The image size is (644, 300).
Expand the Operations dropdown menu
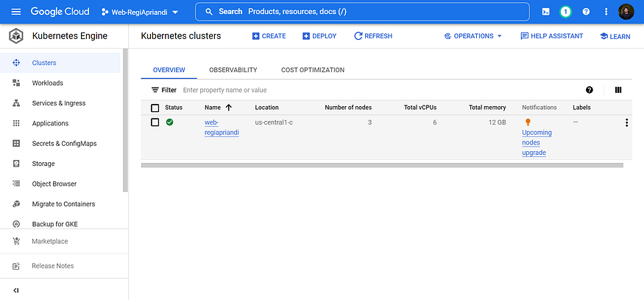coord(473,36)
